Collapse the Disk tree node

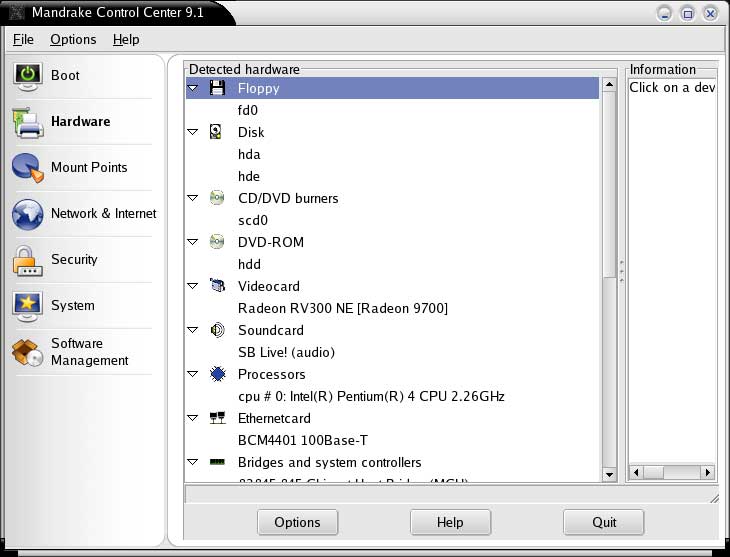(x=193, y=132)
